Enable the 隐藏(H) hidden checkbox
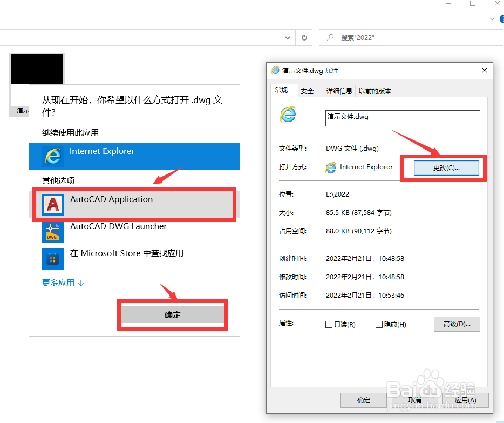Screen dimensions: 504x423 pos(379,324)
